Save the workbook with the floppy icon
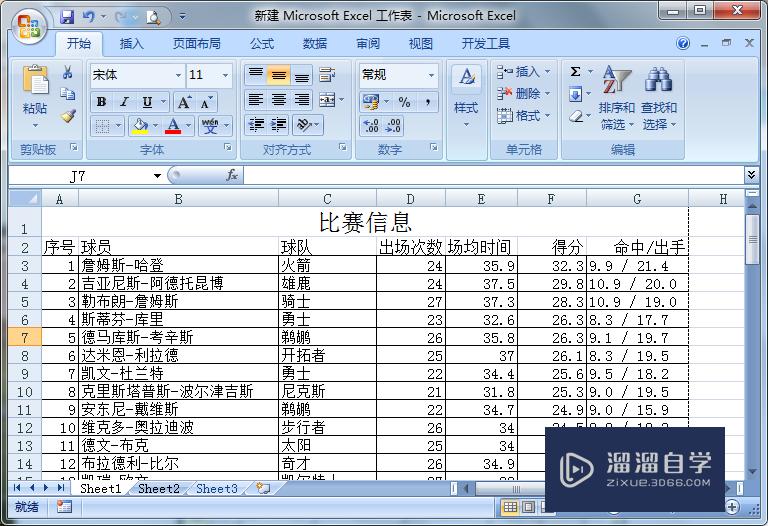Viewport: 768px width, 526px height. click(67, 17)
